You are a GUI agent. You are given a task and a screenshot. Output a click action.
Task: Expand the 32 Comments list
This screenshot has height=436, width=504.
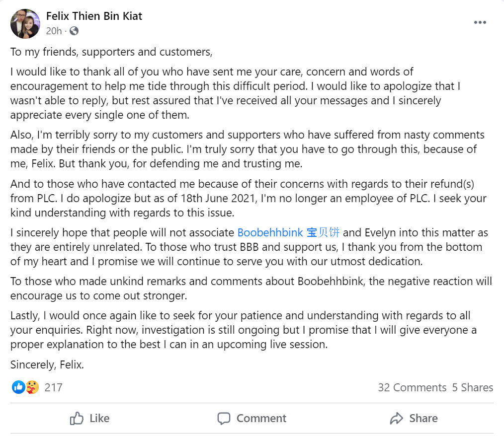coord(412,387)
